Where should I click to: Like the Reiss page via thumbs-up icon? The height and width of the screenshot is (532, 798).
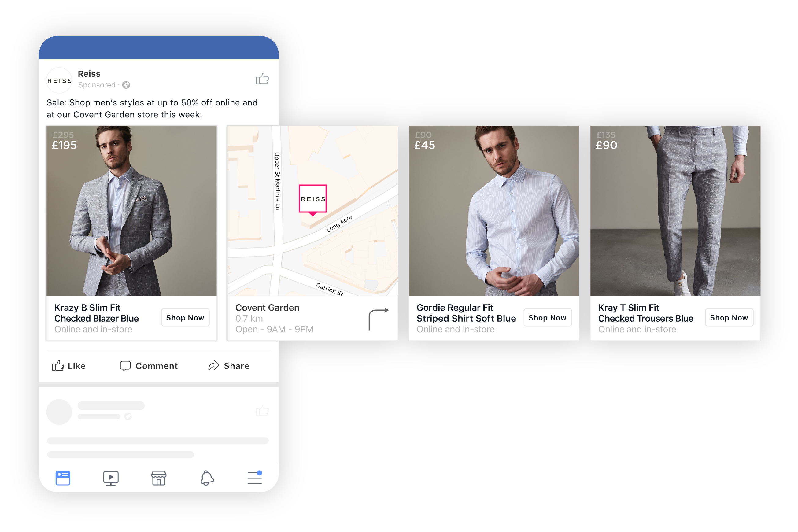point(262,79)
